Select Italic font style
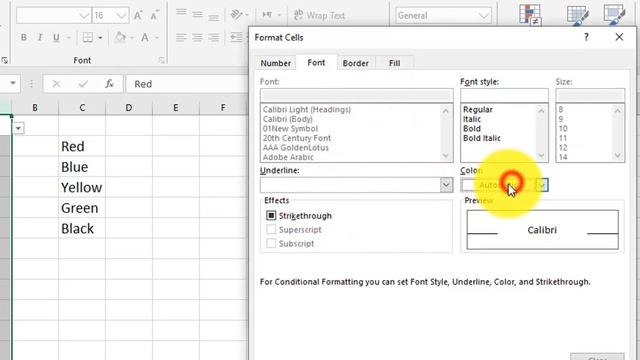This screenshot has height=360, width=640. [x=472, y=119]
